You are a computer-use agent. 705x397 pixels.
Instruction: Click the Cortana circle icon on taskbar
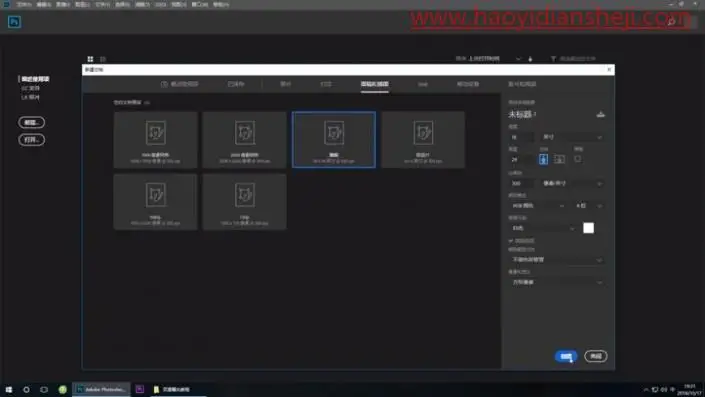27,389
